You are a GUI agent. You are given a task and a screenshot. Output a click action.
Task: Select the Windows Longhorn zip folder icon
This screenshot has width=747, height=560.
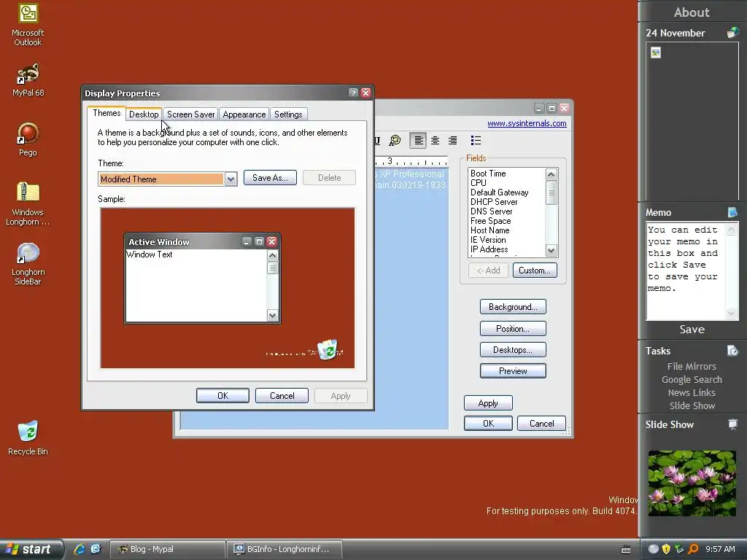tap(28, 203)
